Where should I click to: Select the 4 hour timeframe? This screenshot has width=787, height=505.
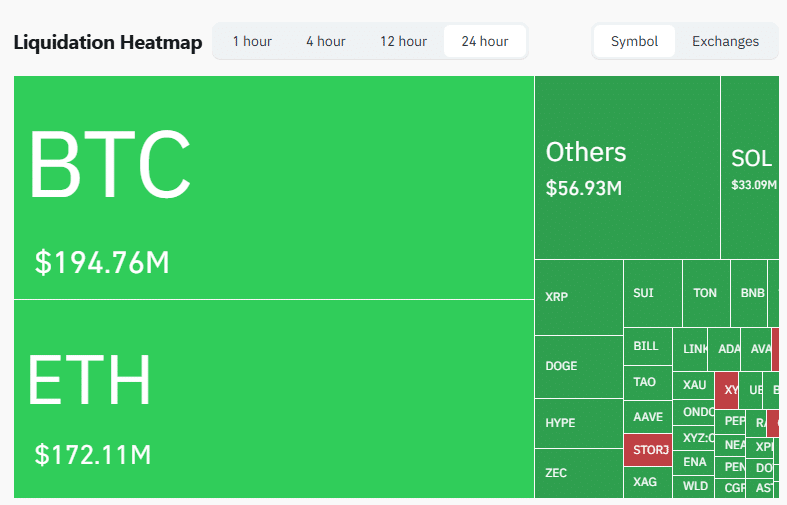[326, 41]
